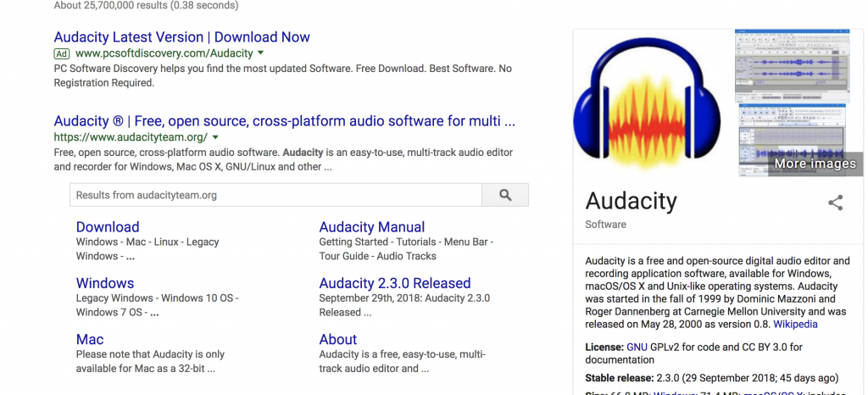
Task: Click the magnifier search button for audacityteam.org
Action: coord(505,195)
